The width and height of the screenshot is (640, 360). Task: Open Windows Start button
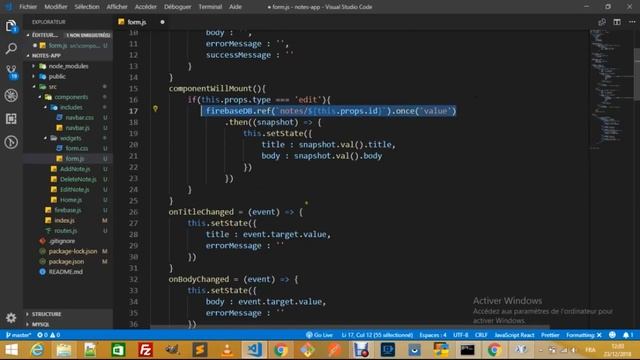pyautogui.click(x=11, y=350)
